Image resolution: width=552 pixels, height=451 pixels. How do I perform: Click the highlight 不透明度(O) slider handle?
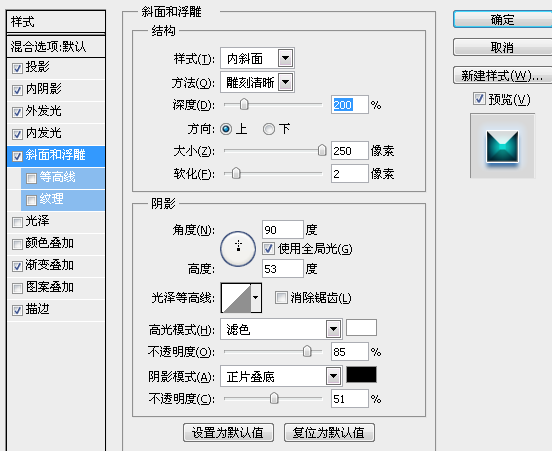point(307,351)
